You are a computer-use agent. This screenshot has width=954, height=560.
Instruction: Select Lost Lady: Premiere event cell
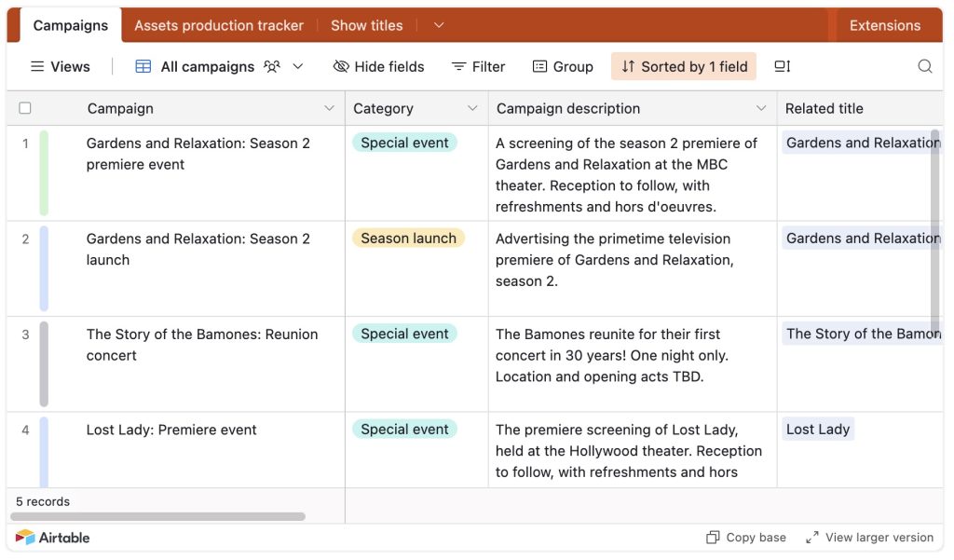[198, 450]
